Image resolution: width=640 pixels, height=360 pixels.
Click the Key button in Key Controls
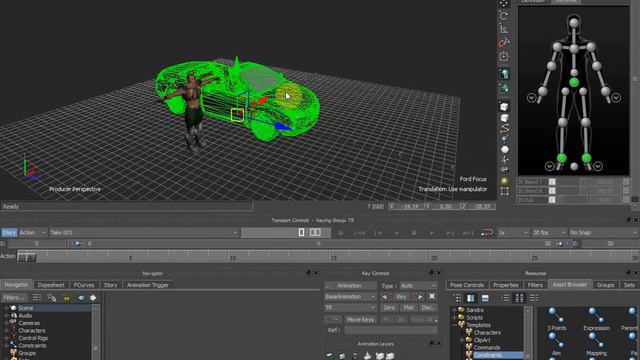pyautogui.click(x=402, y=297)
